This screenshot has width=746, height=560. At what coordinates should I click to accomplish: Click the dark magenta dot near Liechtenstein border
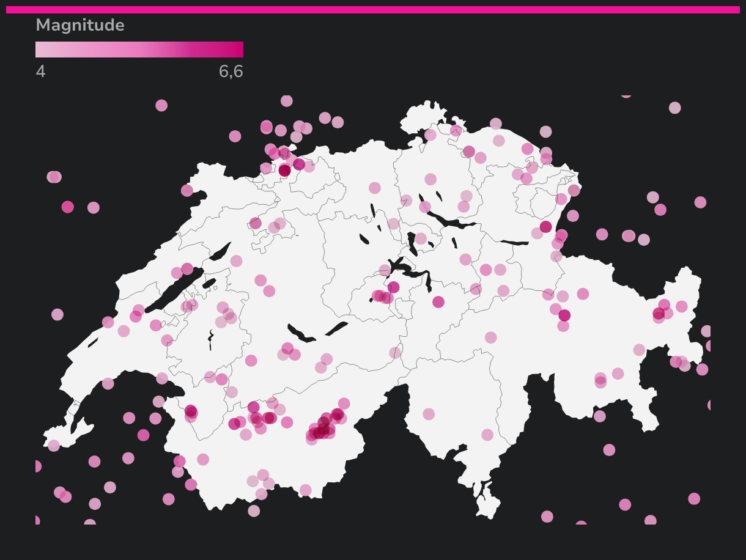click(x=545, y=227)
